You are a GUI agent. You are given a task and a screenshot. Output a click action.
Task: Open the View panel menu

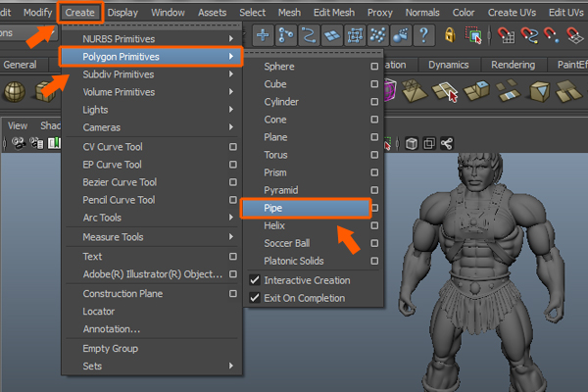[18, 125]
